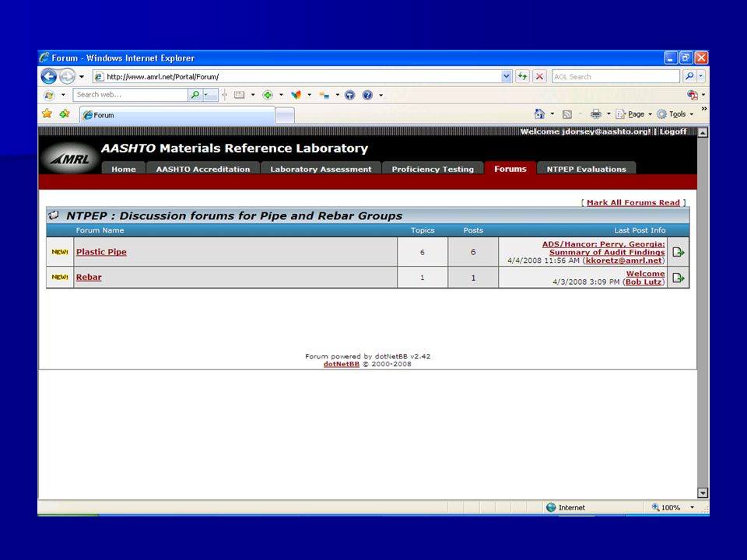Click the form-fill toolbar icon

click(x=239, y=95)
